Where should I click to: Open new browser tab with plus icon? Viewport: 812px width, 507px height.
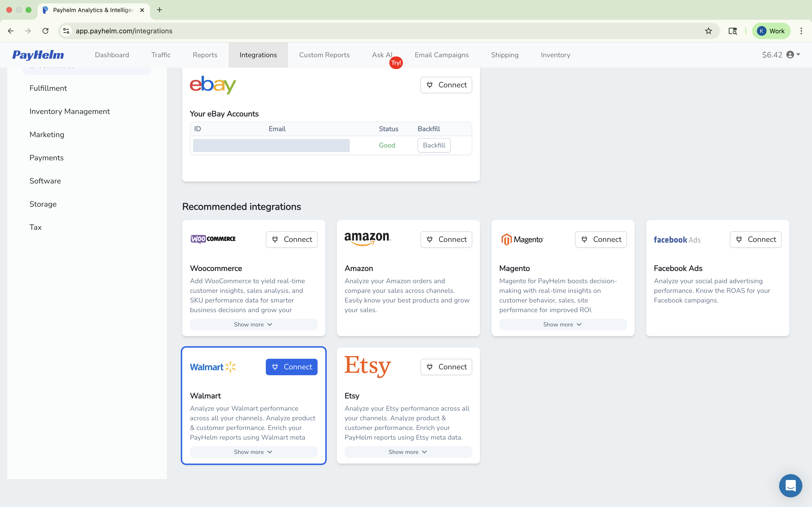[159, 10]
